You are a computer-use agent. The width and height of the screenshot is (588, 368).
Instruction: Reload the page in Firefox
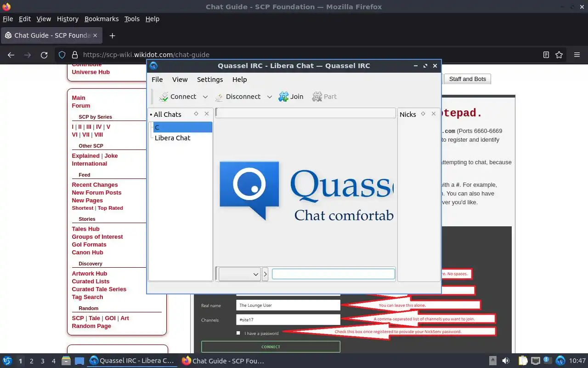(44, 55)
